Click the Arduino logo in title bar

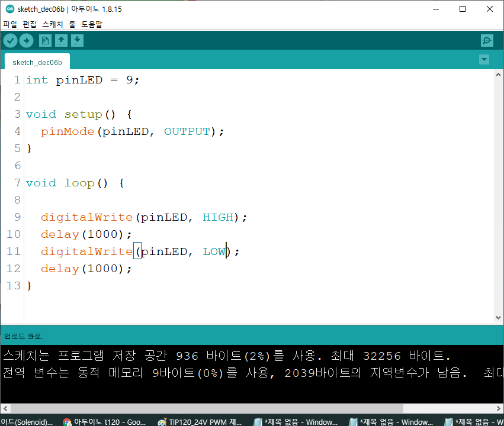(x=10, y=9)
